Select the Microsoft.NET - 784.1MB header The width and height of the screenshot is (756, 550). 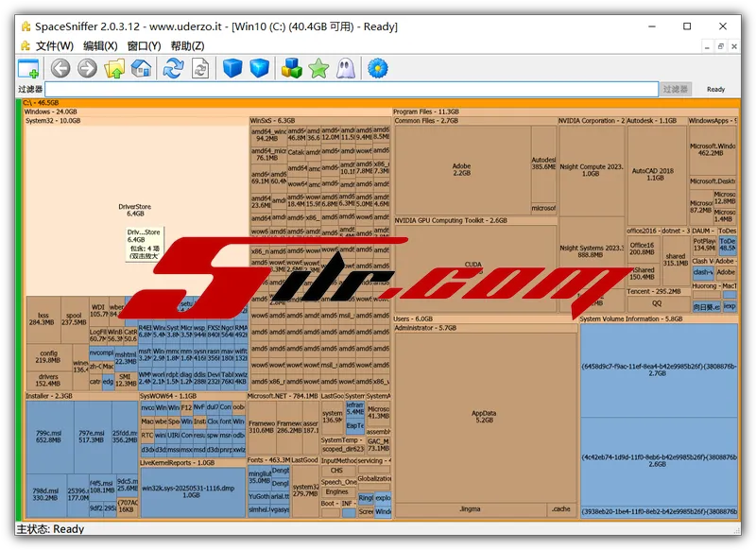pos(283,396)
